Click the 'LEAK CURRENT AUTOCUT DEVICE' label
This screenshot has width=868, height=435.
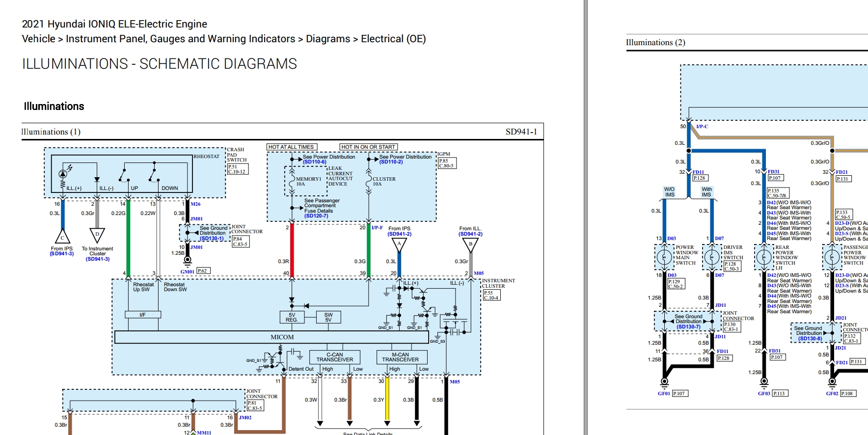[340, 176]
